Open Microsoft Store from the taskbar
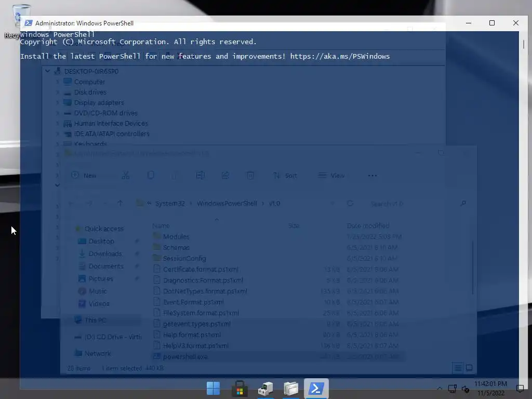Image resolution: width=532 pixels, height=399 pixels. [240, 389]
